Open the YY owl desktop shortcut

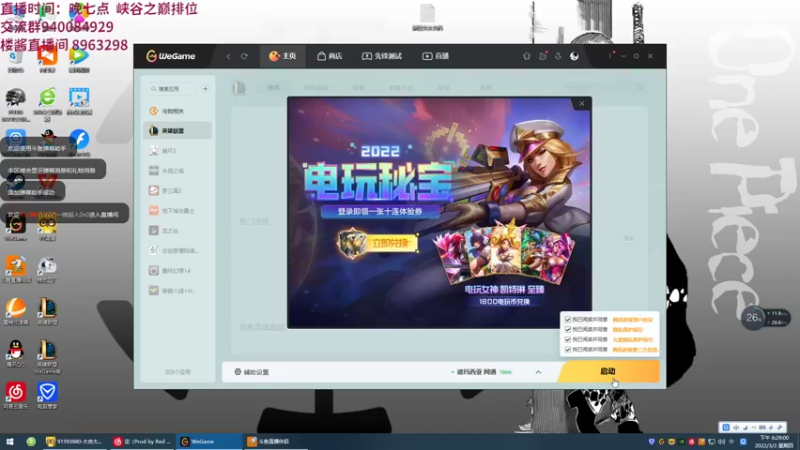(x=47, y=228)
